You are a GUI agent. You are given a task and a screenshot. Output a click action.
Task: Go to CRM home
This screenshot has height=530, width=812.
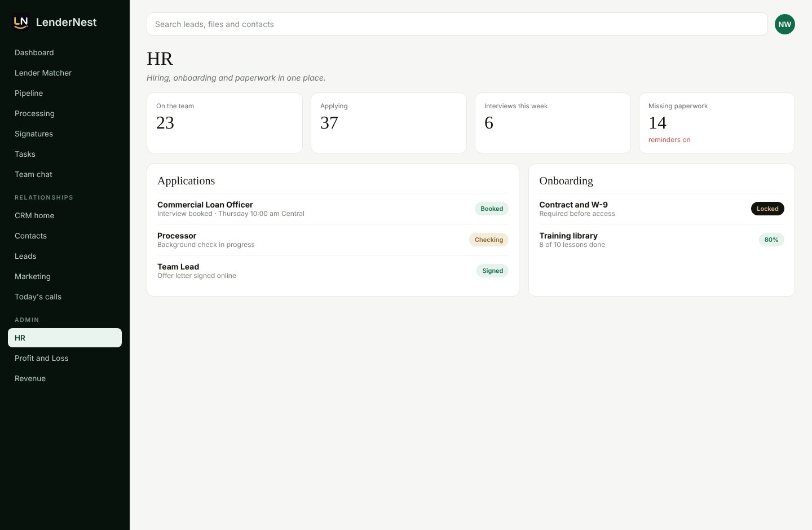pyautogui.click(x=65, y=215)
